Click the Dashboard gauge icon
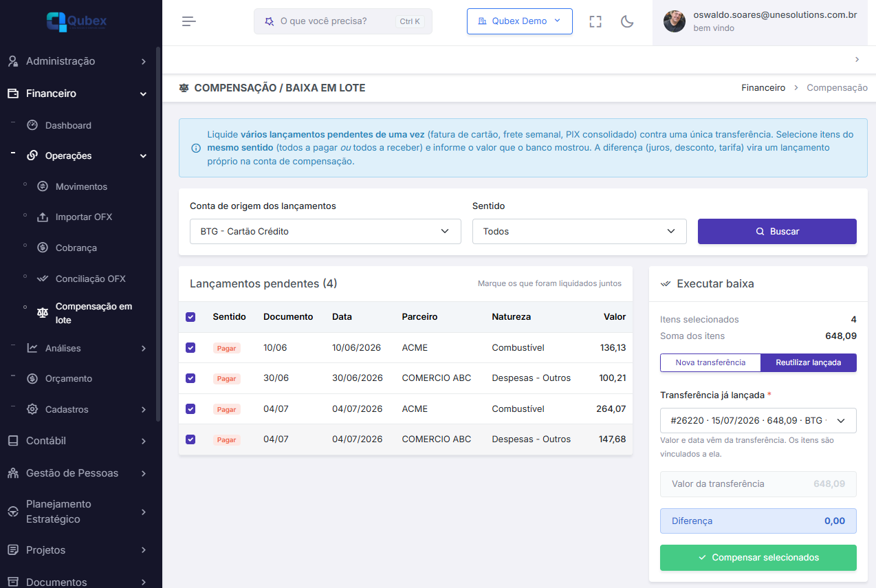Viewport: 876px width, 588px height. coord(32,125)
